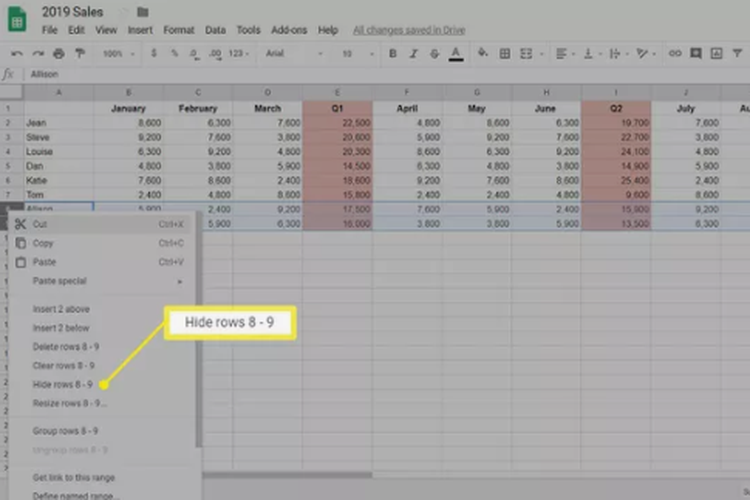
Task: Open the View menu
Action: click(106, 30)
